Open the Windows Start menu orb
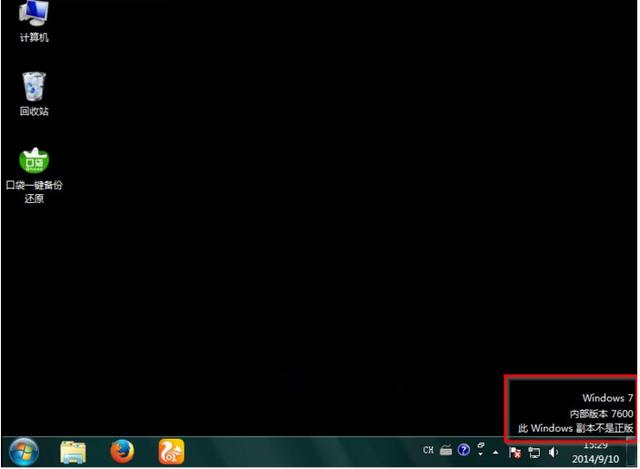This screenshot has width=640, height=469. pyautogui.click(x=24, y=452)
